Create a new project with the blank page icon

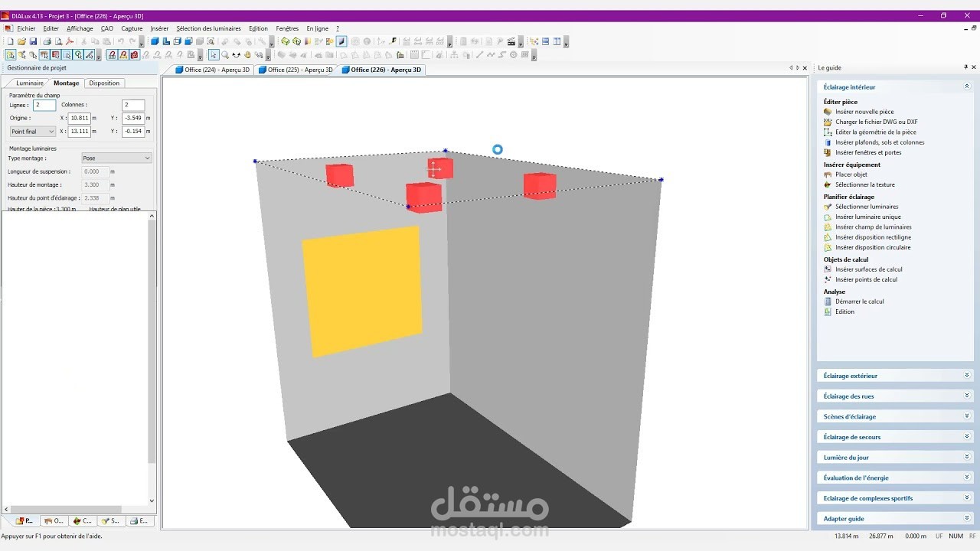point(11,41)
